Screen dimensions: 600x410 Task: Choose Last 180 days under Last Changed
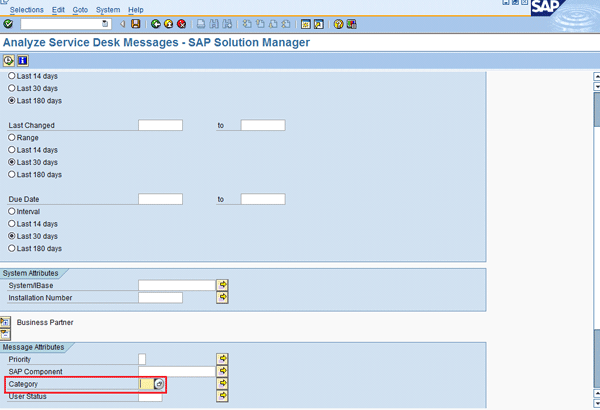(x=12, y=175)
